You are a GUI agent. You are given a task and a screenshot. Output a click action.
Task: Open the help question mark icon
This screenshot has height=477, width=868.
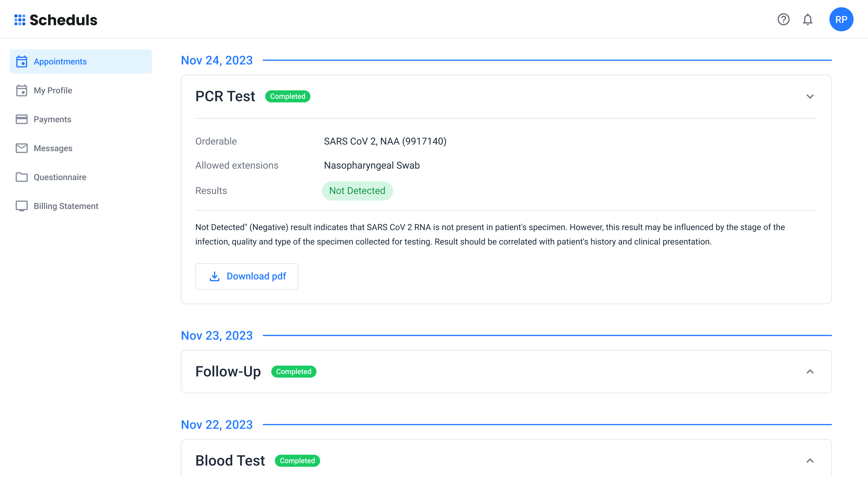(x=783, y=19)
